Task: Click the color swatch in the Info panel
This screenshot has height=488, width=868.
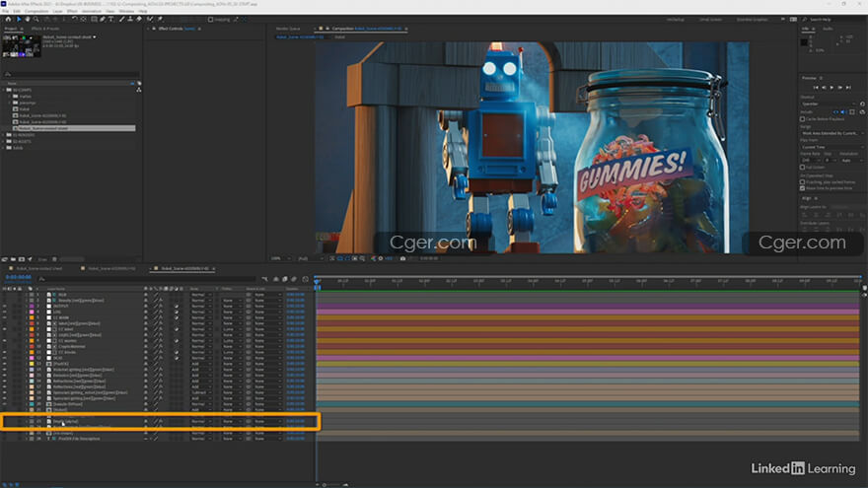Action: [804, 42]
